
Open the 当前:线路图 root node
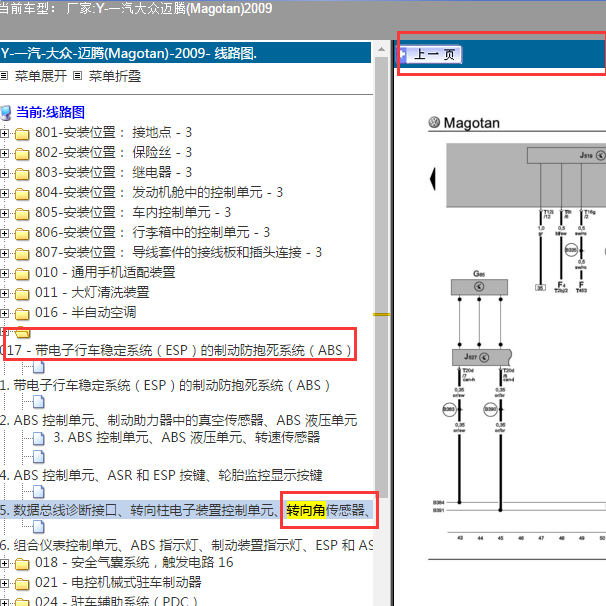click(x=50, y=112)
